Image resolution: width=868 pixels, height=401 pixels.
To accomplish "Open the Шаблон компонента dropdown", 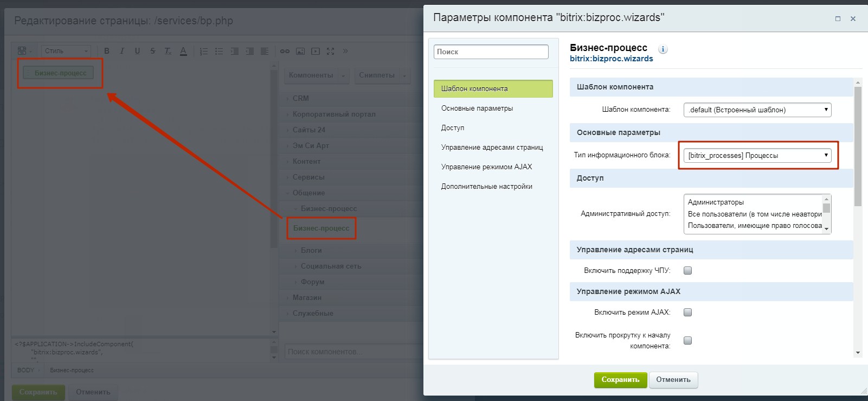I will (757, 110).
